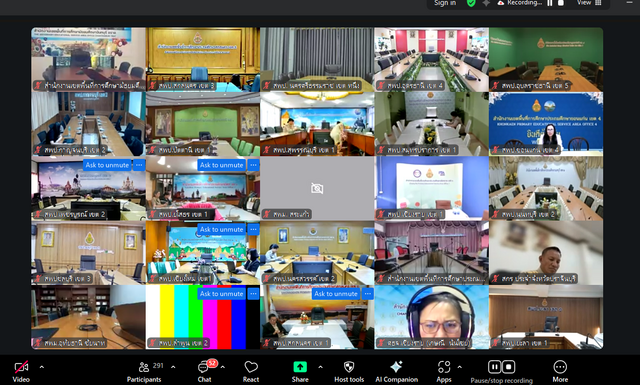
Task: Expand the caret next to Apps
Action: point(460,367)
